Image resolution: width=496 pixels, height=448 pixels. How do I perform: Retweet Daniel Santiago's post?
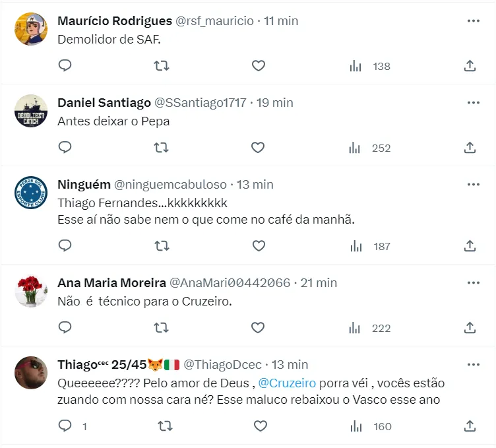click(162, 148)
